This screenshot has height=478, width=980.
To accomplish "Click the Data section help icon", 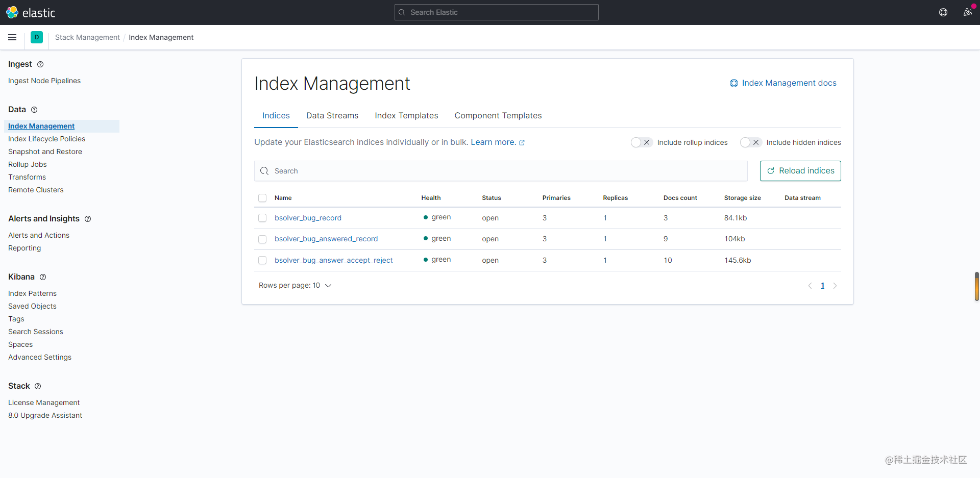I will [x=34, y=110].
